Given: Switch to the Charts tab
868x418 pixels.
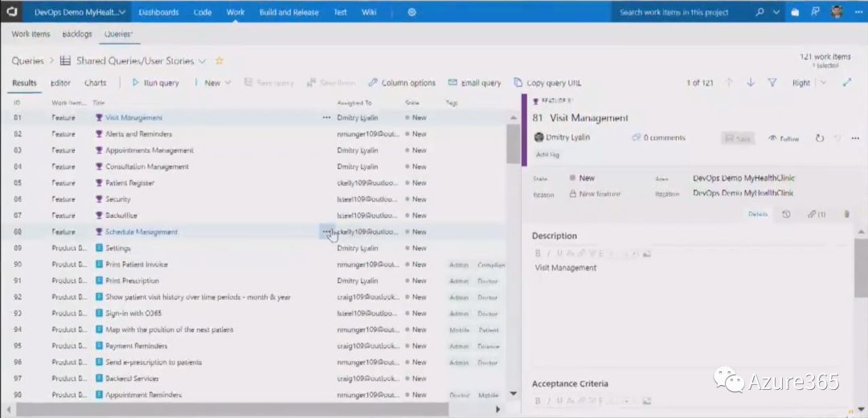Looking at the screenshot, I should click(95, 83).
